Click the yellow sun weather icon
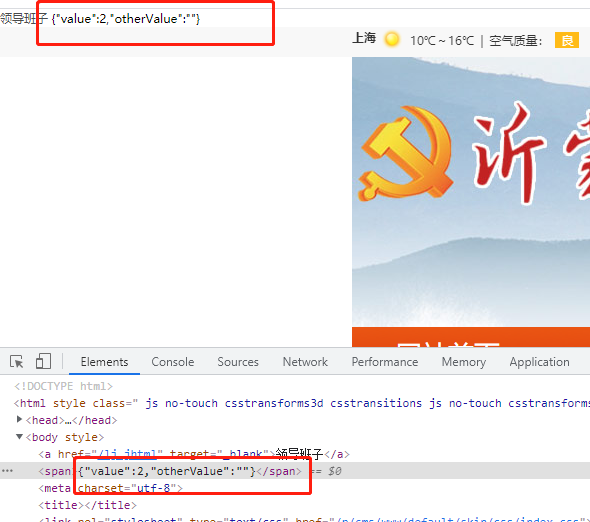The image size is (590, 522). coord(392,40)
